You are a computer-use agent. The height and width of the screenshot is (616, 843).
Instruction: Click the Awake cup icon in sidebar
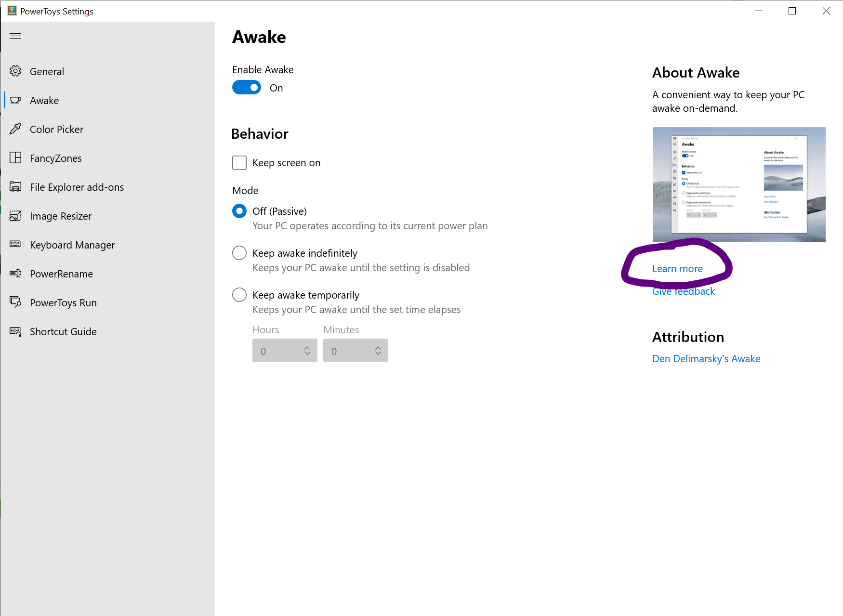tap(16, 100)
